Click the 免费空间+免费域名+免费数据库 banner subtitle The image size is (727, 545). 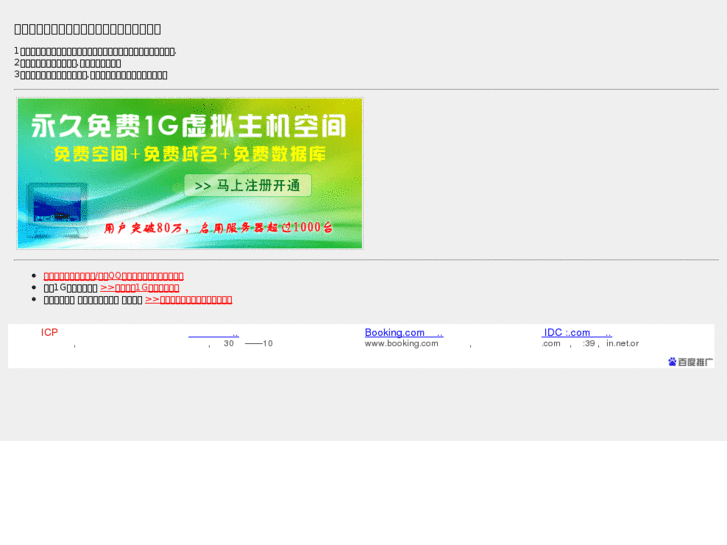tap(190, 154)
